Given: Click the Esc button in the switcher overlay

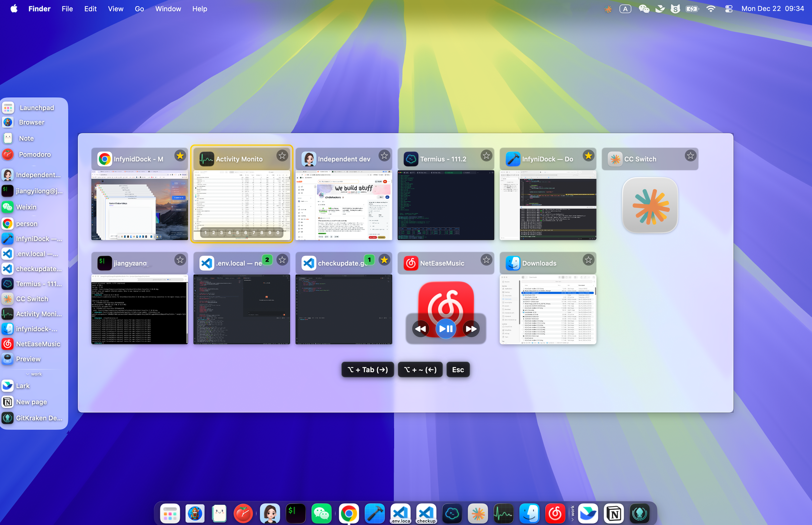Looking at the screenshot, I should (x=458, y=370).
